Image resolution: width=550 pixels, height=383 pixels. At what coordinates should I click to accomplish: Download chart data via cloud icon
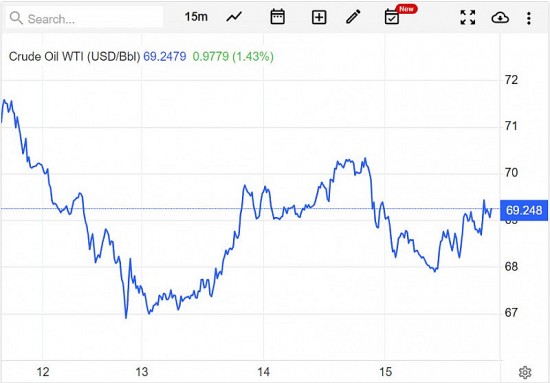tap(500, 17)
